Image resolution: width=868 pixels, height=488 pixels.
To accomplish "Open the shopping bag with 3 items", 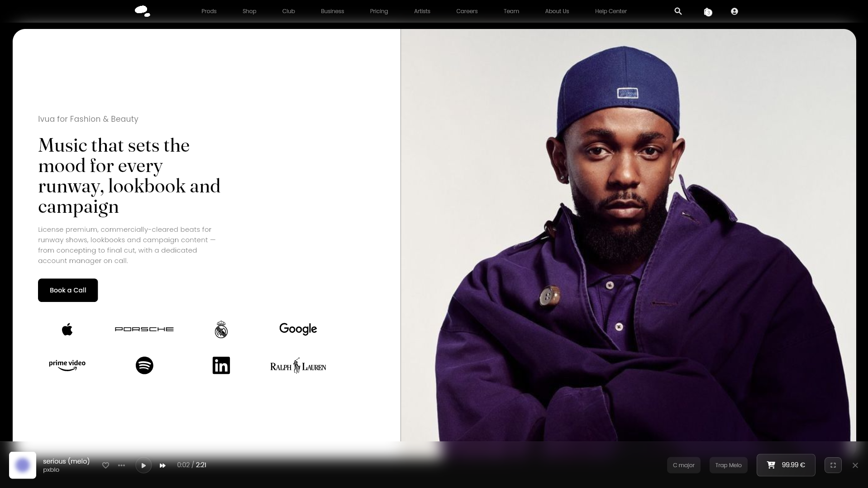I will pyautogui.click(x=708, y=12).
